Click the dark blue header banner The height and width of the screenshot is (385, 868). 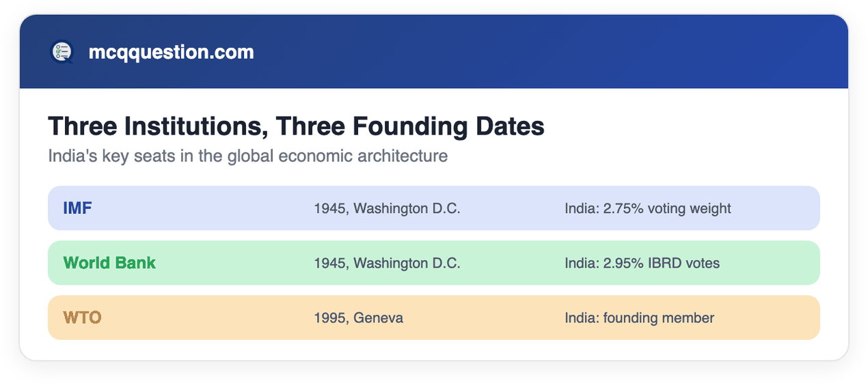tap(433, 52)
